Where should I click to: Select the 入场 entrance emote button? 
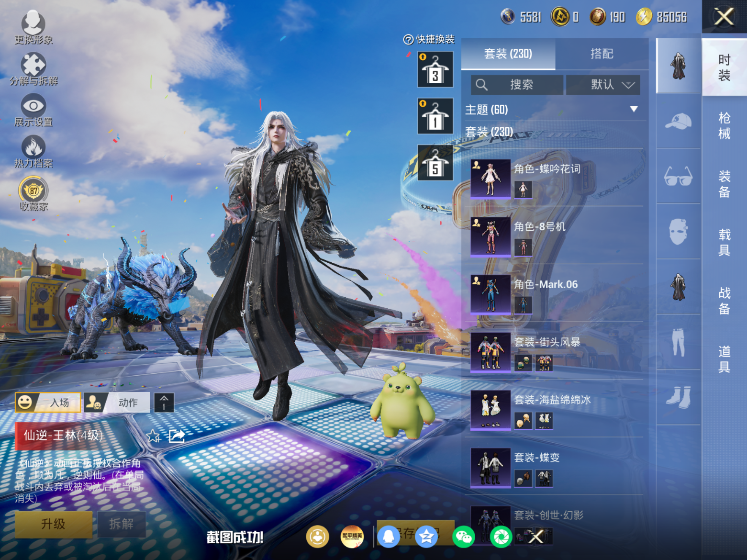click(x=47, y=403)
